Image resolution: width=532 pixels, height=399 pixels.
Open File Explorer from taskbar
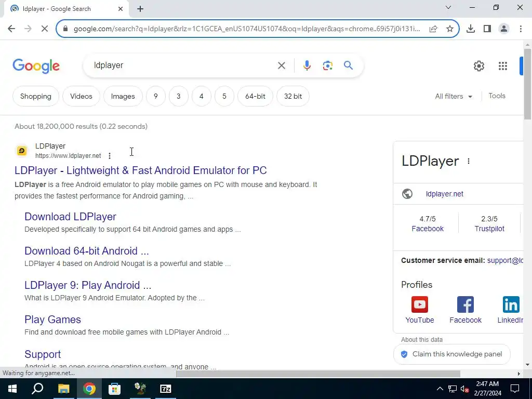point(63,389)
